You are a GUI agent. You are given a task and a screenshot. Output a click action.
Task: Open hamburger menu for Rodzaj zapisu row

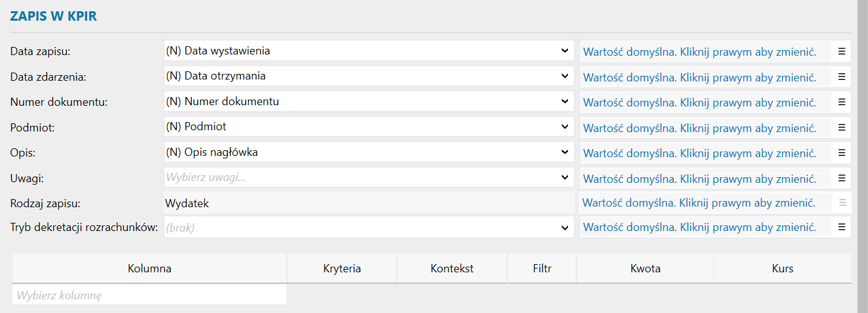pyautogui.click(x=842, y=203)
